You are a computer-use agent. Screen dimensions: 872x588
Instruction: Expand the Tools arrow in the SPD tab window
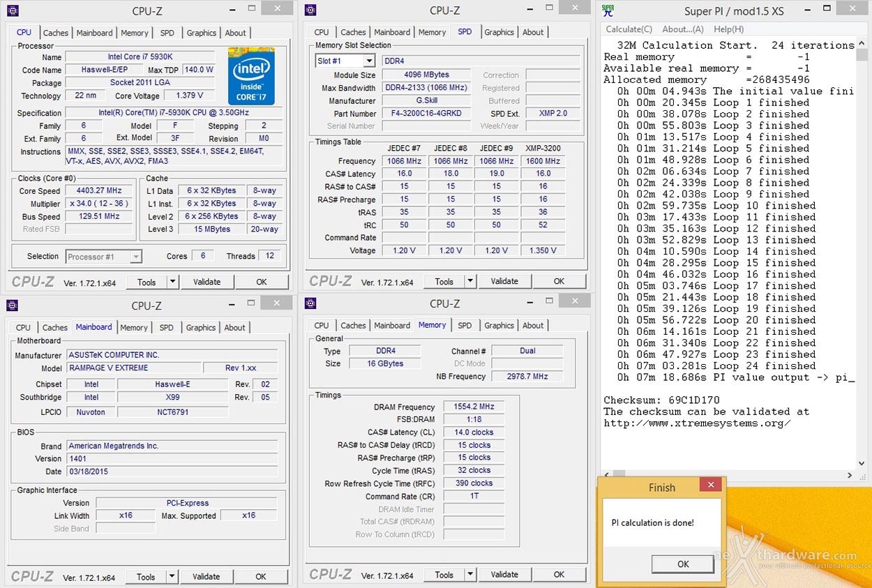(470, 281)
